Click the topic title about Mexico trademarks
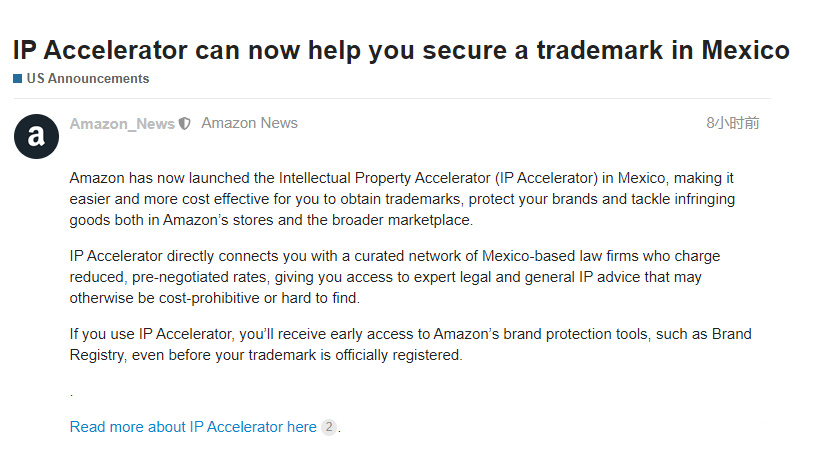 [x=400, y=50]
